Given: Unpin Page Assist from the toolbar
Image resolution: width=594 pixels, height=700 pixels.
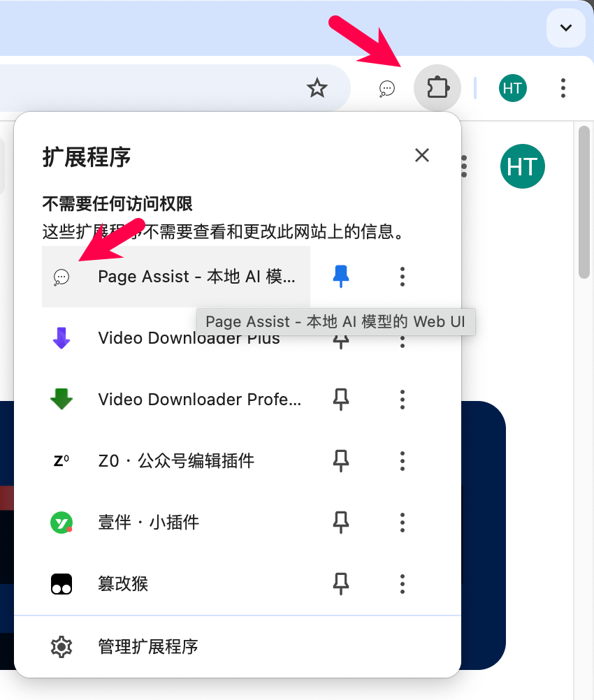Looking at the screenshot, I should pos(341,277).
